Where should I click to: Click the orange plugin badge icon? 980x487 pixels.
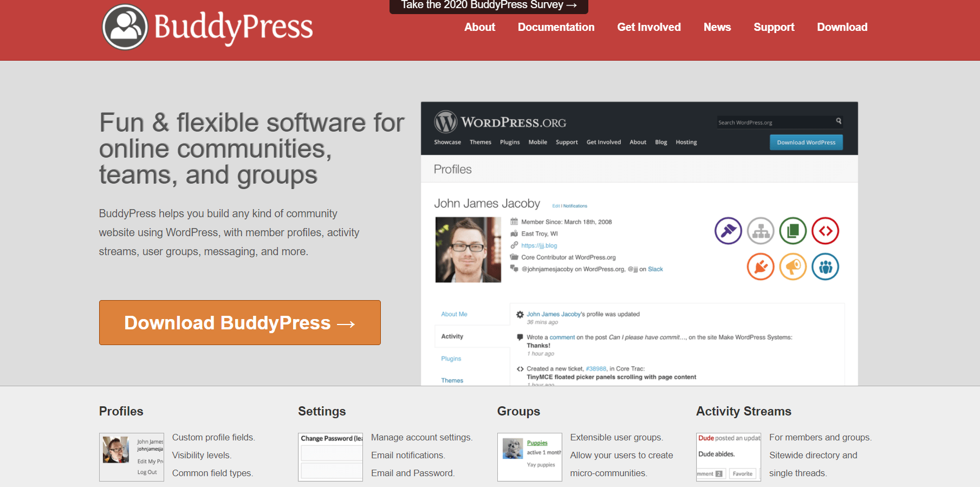point(761,267)
